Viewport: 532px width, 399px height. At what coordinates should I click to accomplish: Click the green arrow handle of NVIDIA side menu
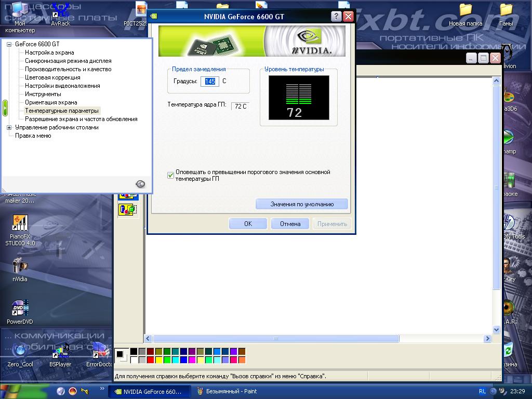5,108
